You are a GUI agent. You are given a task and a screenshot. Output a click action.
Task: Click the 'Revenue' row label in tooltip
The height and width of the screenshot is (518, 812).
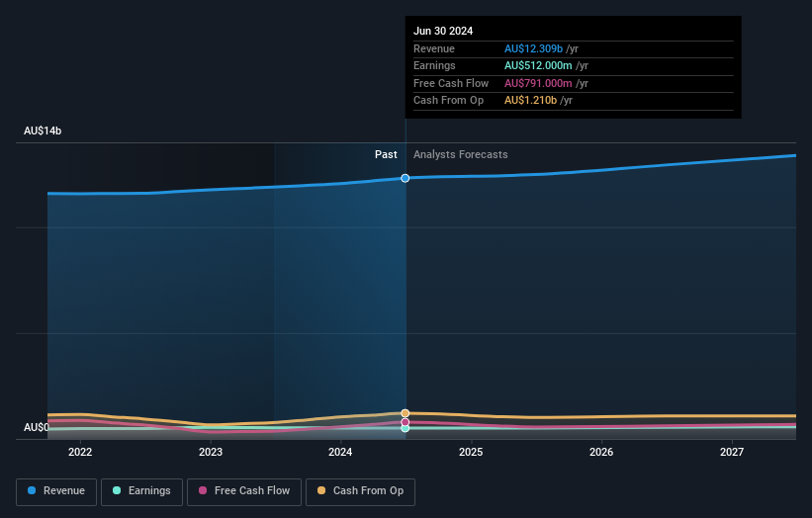click(434, 48)
